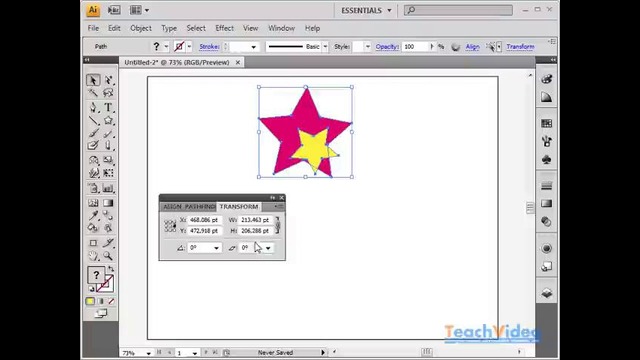The height and width of the screenshot is (360, 640).
Task: Select the Pen tool
Action: click(93, 107)
